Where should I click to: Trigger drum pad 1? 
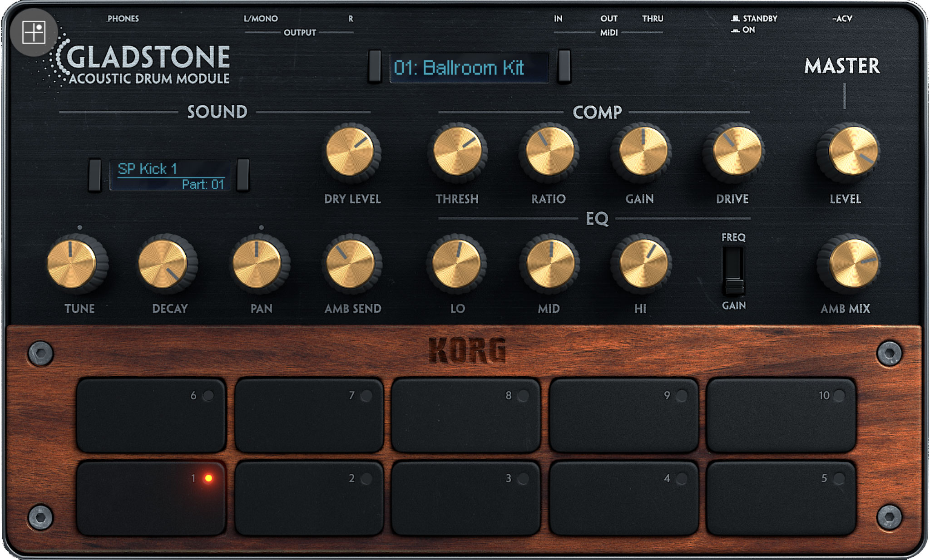[151, 498]
